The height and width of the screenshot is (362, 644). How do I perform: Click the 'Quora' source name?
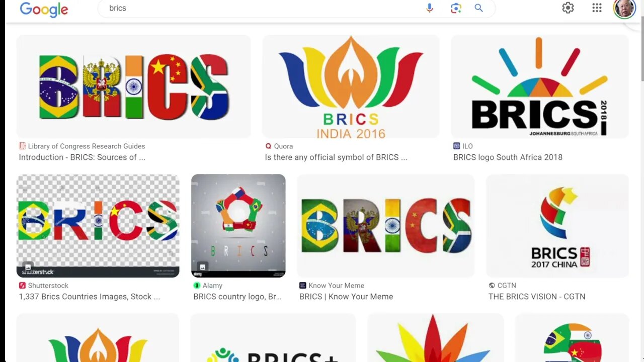tap(283, 146)
